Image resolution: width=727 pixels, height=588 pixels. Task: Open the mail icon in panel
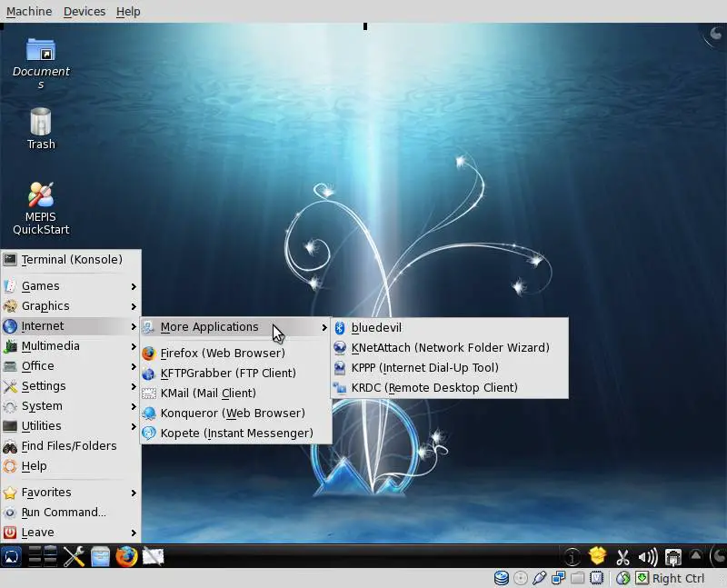153,556
